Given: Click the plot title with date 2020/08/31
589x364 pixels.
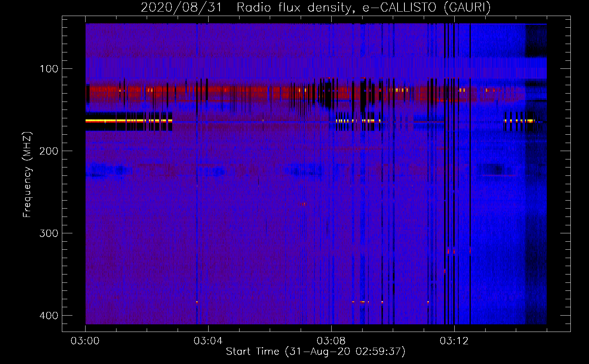Looking at the screenshot, I should (x=316, y=7).
